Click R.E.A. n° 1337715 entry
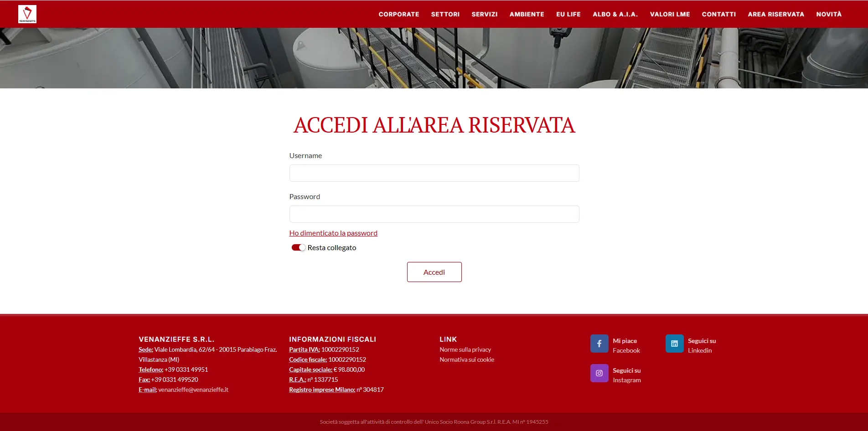Image resolution: width=868 pixels, height=431 pixels. [x=314, y=380]
